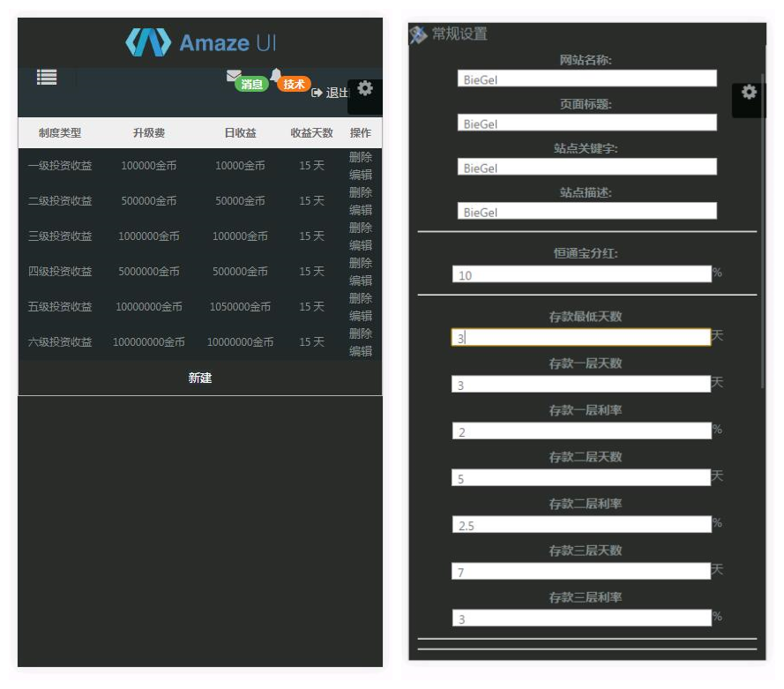The height and width of the screenshot is (689, 784).
Task: Click the logout icon next to 退出
Action: point(317,92)
